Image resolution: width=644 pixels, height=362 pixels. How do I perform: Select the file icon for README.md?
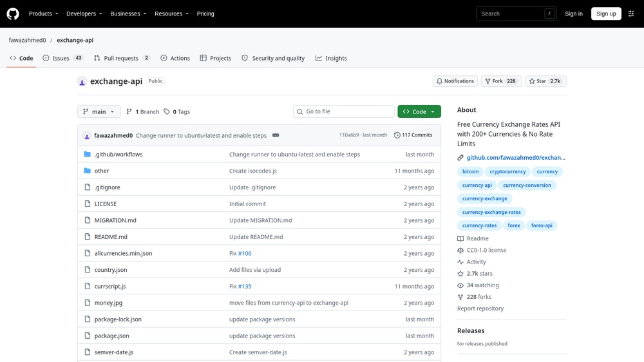click(87, 236)
